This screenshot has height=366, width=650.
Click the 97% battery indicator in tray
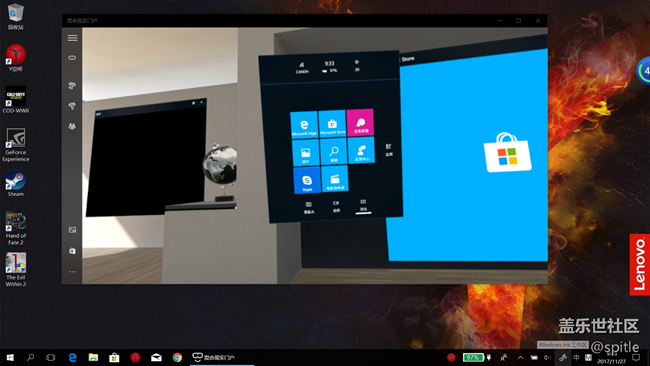click(473, 357)
